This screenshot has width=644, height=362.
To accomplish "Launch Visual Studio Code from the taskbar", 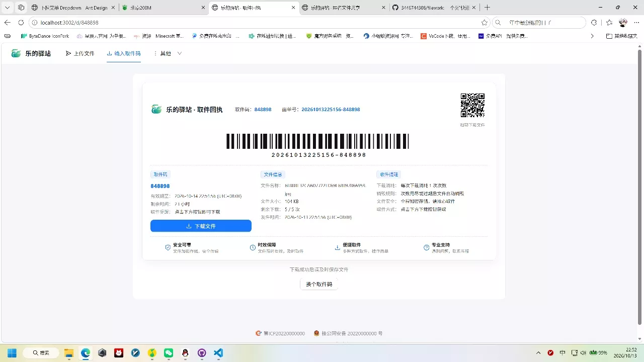I will pyautogui.click(x=218, y=353).
